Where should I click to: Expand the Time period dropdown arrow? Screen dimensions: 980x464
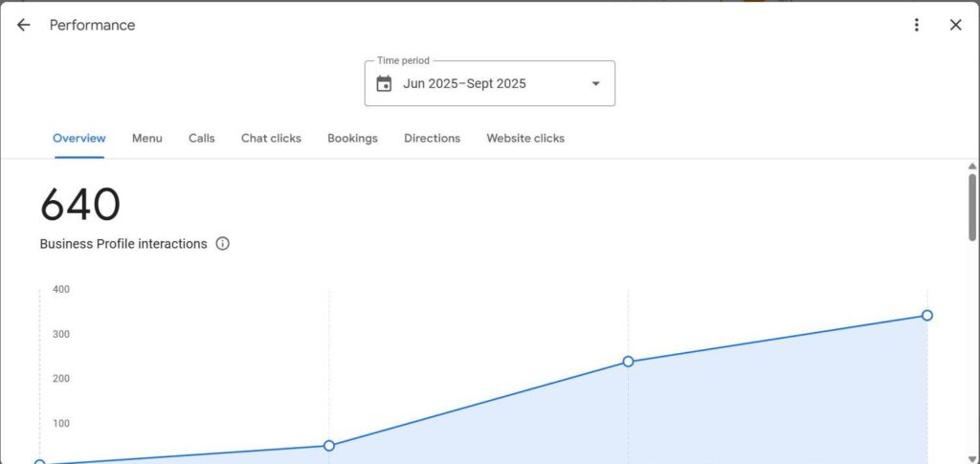coord(595,83)
